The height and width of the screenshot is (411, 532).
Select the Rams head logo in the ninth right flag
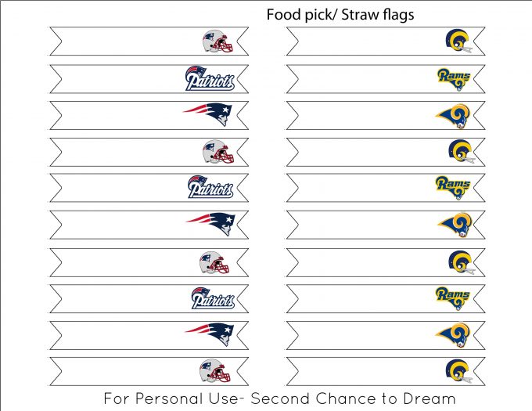(x=453, y=335)
